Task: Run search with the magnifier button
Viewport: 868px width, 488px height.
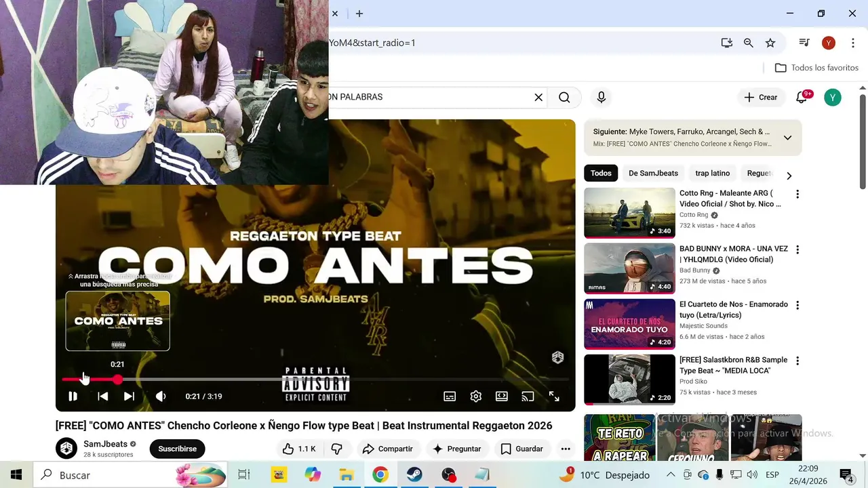Action: 564,98
